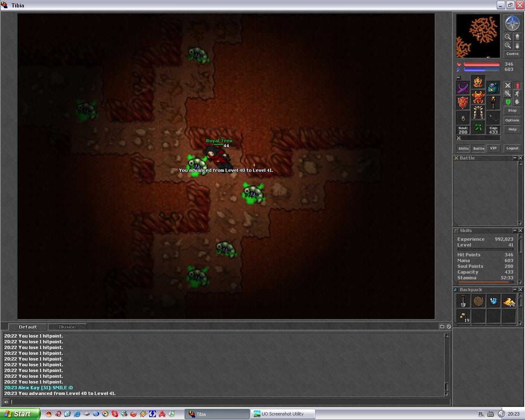Select the ammunition arrow slot
The width and height of the screenshot is (525, 420).
493,118
